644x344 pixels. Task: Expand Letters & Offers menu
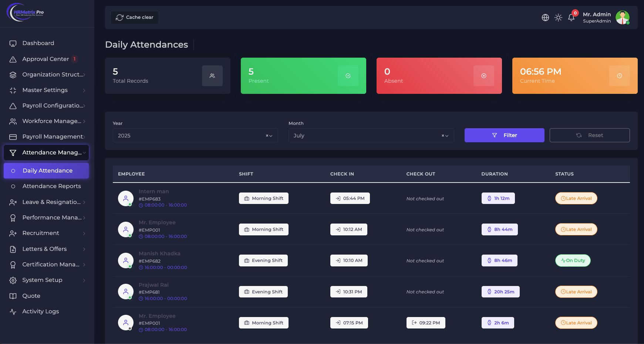(47, 249)
